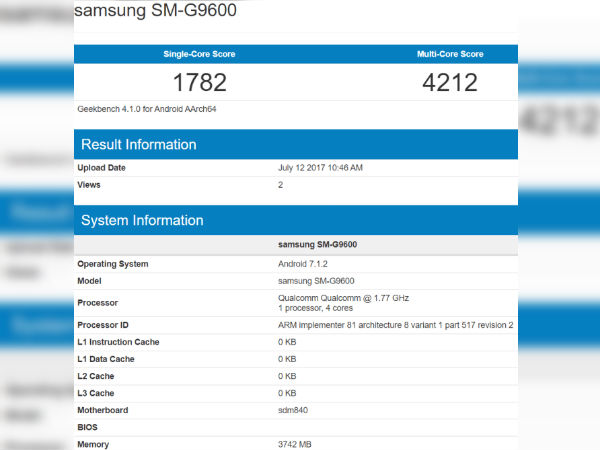Image resolution: width=600 pixels, height=450 pixels.
Task: Select Geekbench 4.1.0 for Android AArch64 text
Action: point(147,109)
